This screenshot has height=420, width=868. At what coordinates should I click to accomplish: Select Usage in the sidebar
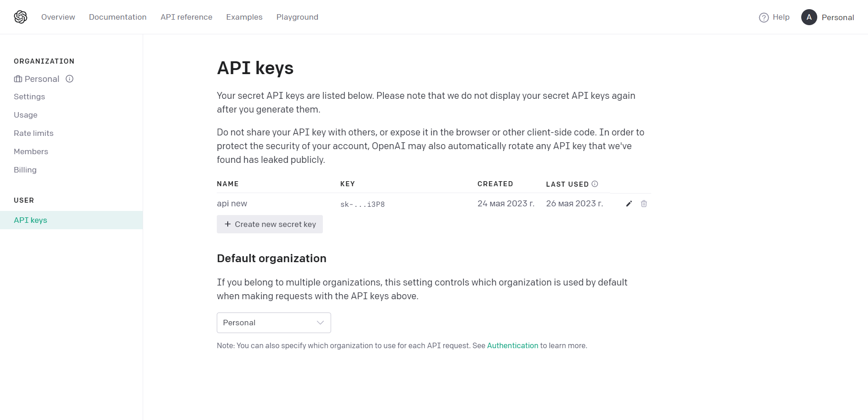(x=26, y=115)
